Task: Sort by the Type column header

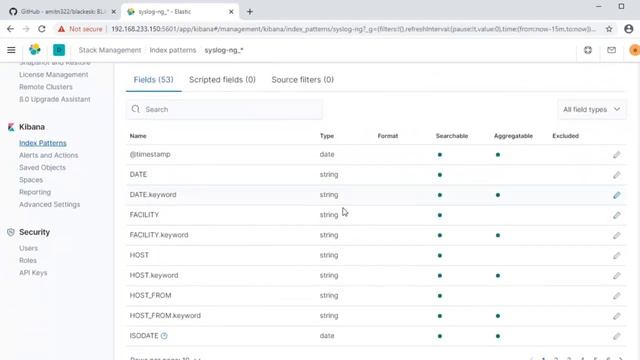Action: (327, 136)
